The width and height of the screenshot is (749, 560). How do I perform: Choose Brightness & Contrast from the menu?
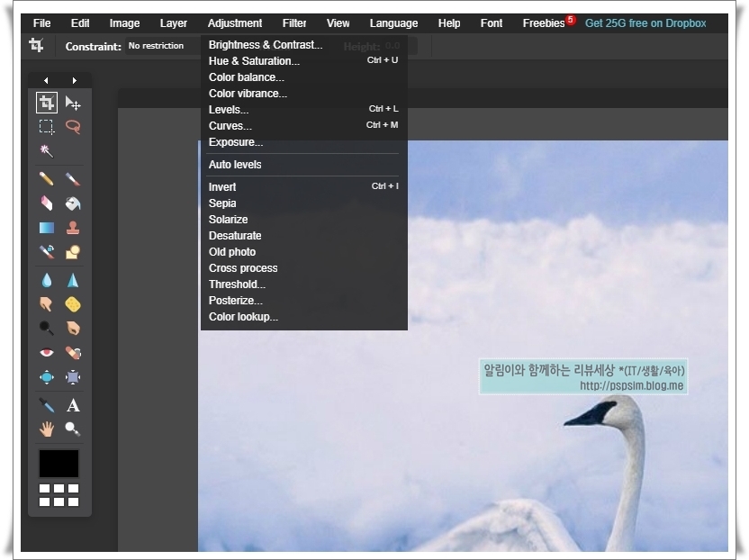[x=304, y=45]
